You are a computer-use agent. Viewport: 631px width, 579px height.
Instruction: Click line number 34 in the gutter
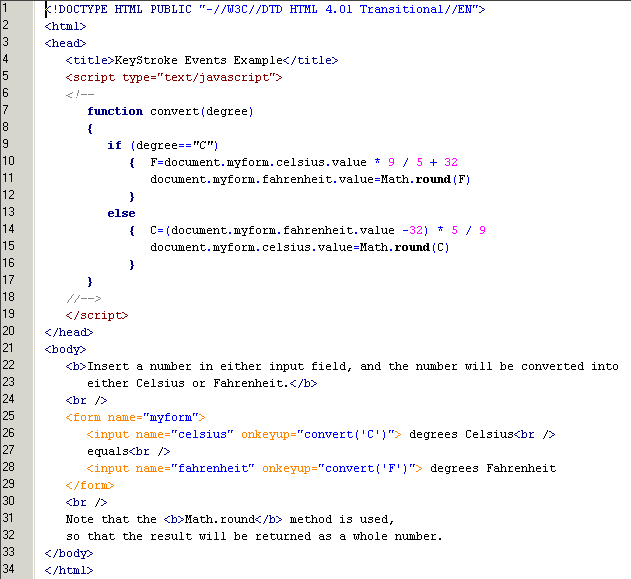tap(8, 569)
